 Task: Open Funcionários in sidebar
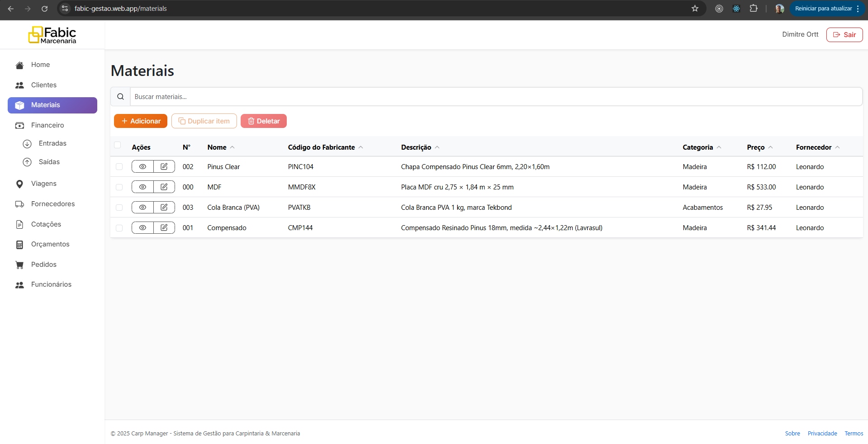click(x=52, y=284)
